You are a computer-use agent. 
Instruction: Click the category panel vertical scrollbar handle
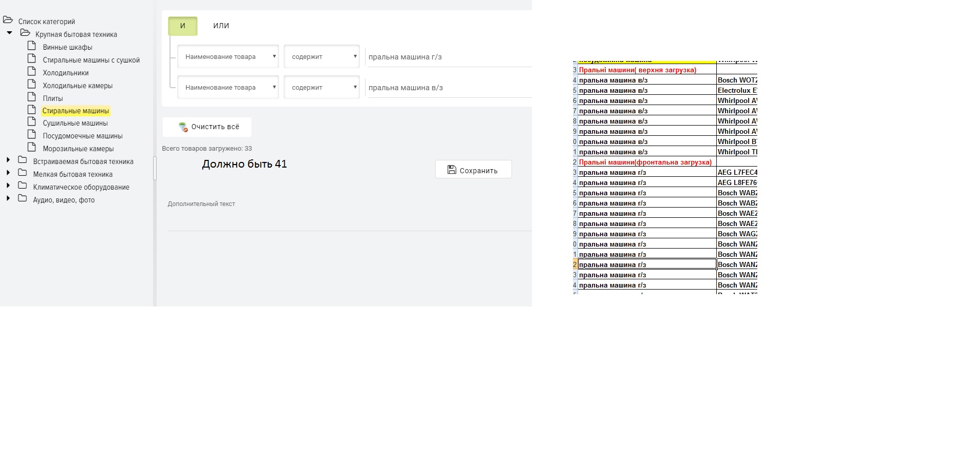coord(155,168)
